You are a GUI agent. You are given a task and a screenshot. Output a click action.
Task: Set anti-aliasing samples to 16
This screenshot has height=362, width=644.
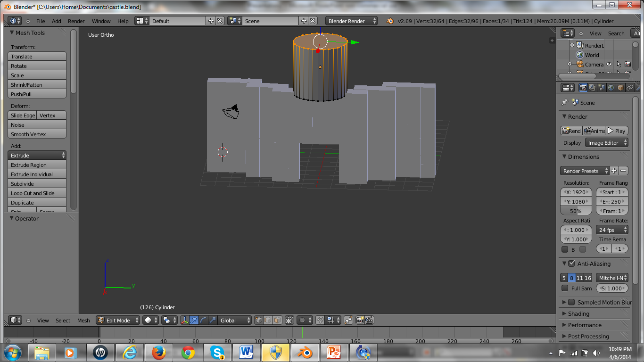[588, 278]
